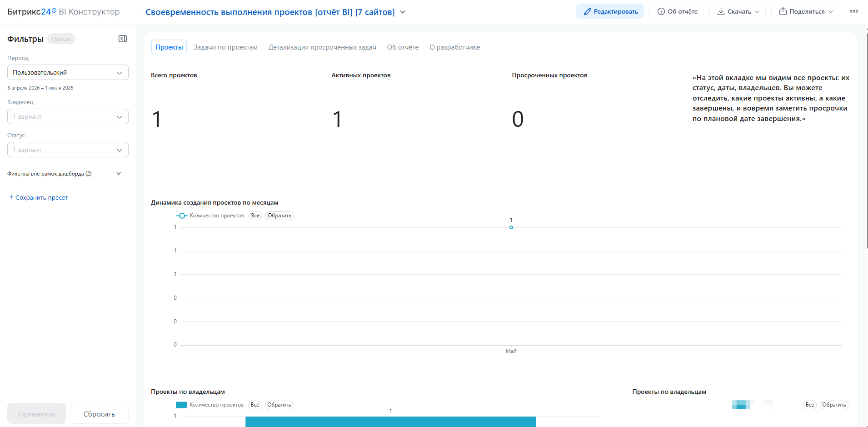Image resolution: width=868 pixels, height=427 pixels.
Task: Switch to Задачи по проектам tab
Action: [x=225, y=47]
